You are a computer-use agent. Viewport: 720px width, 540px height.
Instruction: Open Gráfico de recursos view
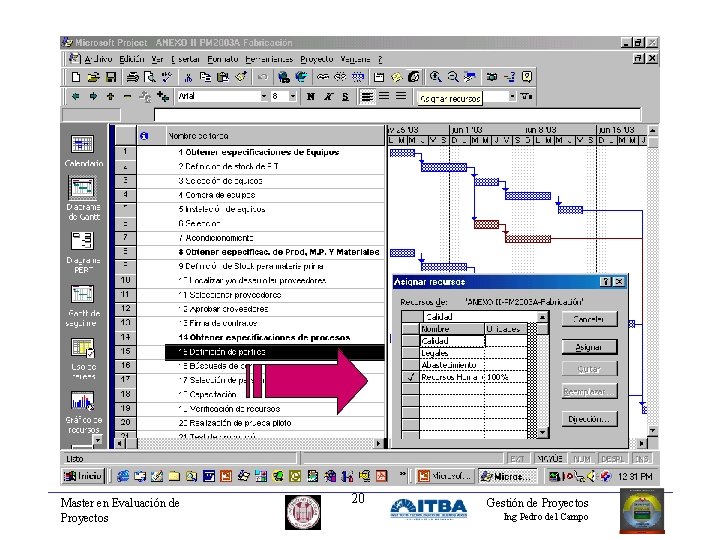(x=83, y=412)
